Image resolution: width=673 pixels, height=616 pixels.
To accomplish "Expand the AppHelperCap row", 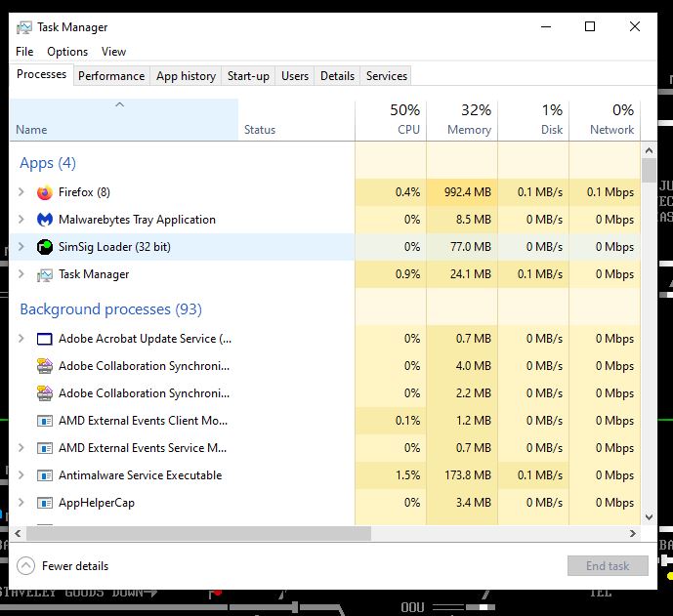I will pos(21,503).
